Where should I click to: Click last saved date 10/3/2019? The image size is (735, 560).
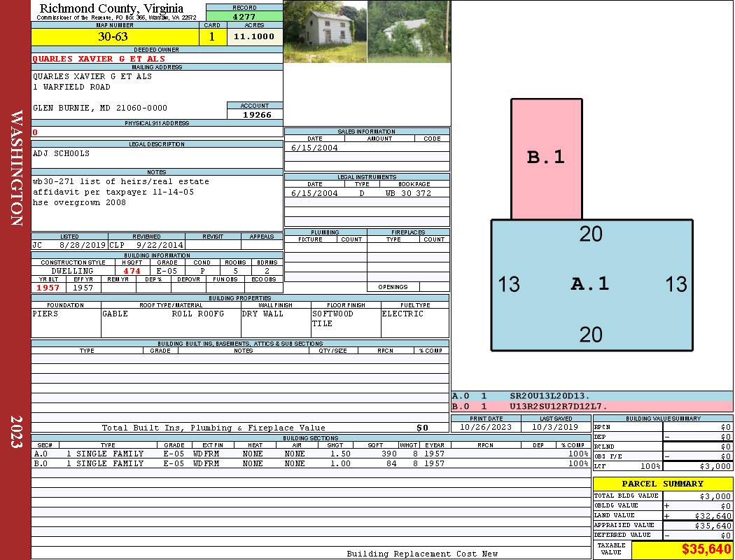pyautogui.click(x=555, y=428)
